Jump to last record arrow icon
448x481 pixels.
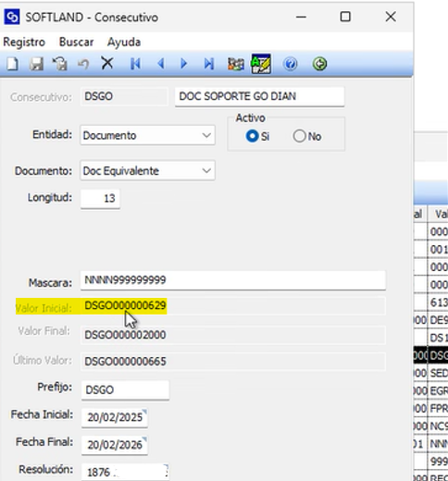(x=209, y=64)
